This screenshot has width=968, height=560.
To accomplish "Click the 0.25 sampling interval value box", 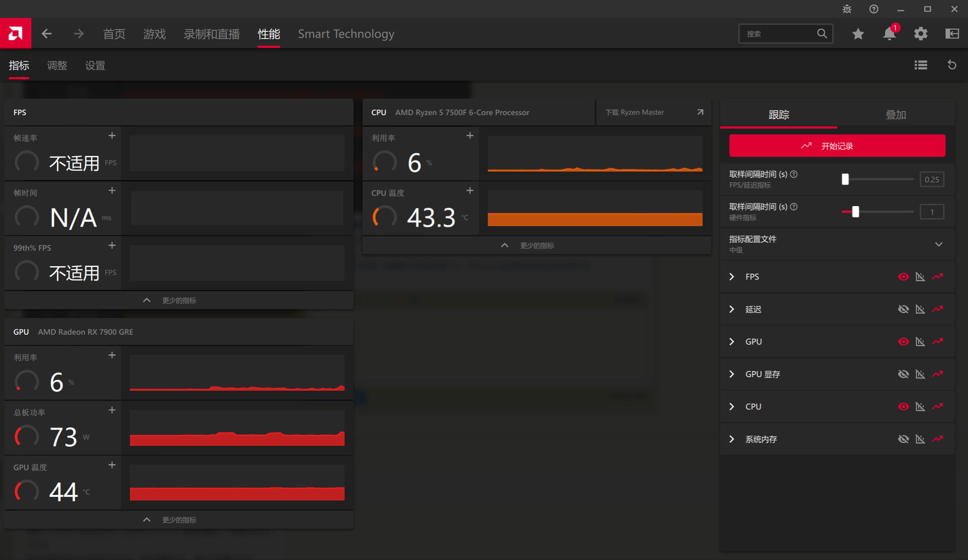I will (x=932, y=179).
